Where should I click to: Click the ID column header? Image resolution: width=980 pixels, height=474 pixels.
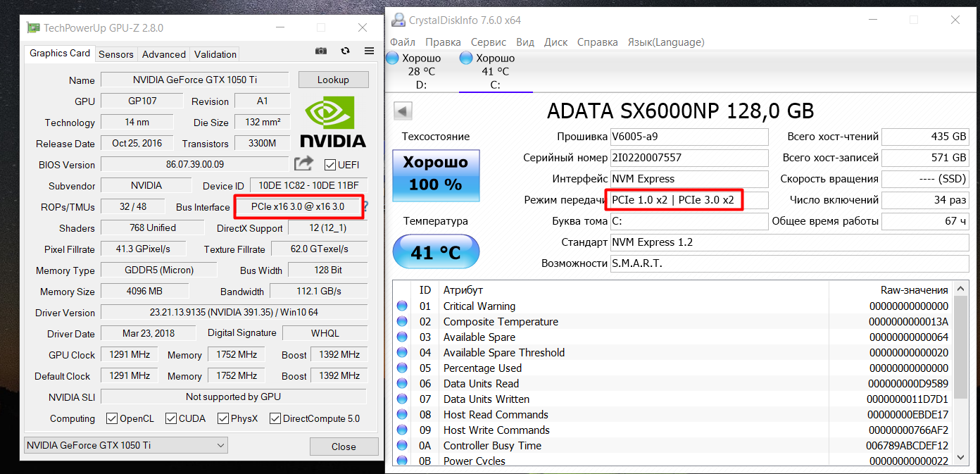pyautogui.click(x=425, y=289)
